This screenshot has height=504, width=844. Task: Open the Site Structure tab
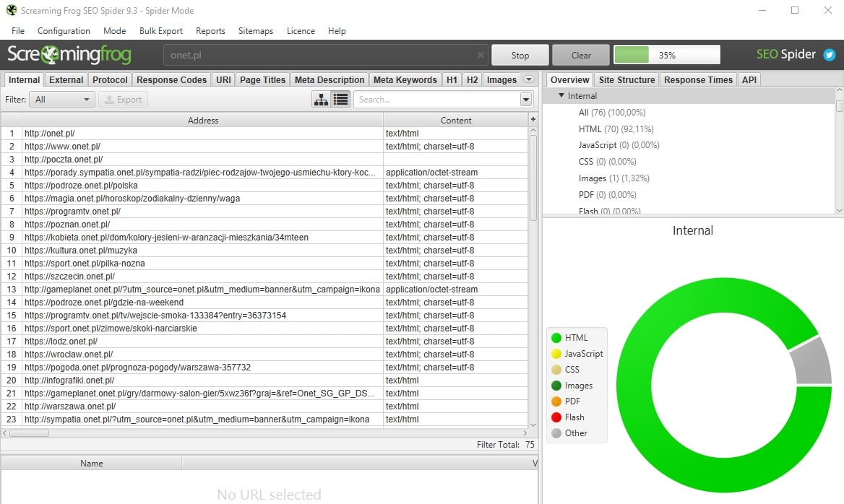click(x=626, y=79)
